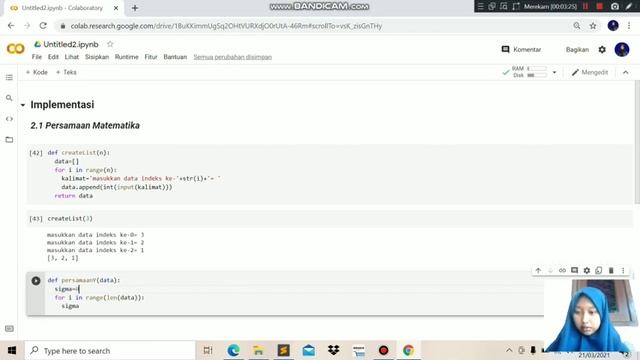Click the 'Semua perubahan disimpan' link

click(233, 57)
